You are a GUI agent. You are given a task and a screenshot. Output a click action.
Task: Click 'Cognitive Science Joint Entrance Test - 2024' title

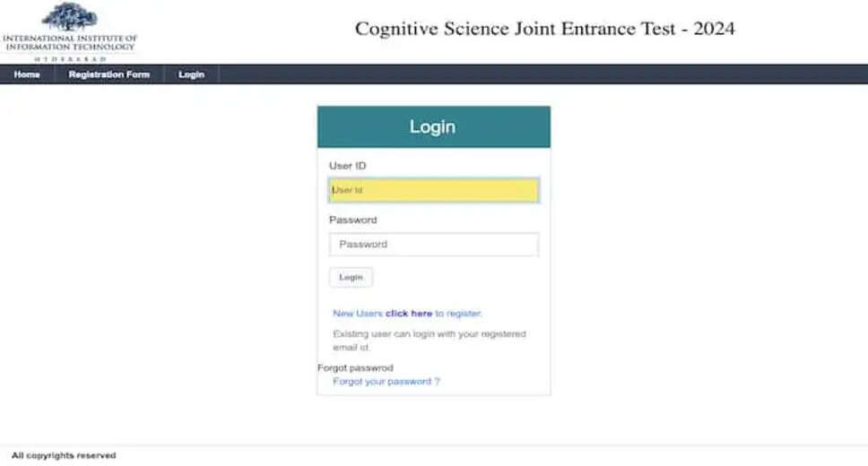[x=544, y=28]
